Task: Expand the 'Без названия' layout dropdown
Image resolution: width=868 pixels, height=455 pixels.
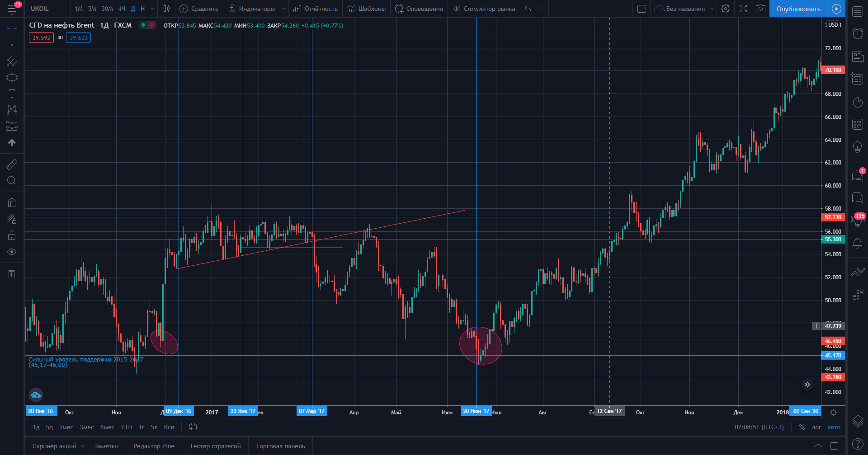Action: [712, 9]
